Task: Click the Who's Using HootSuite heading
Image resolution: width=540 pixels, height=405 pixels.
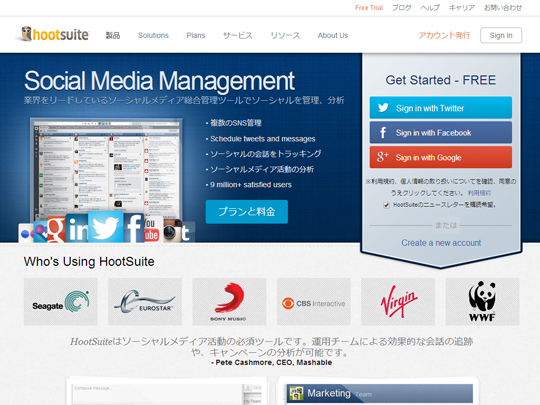Action: [x=89, y=262]
